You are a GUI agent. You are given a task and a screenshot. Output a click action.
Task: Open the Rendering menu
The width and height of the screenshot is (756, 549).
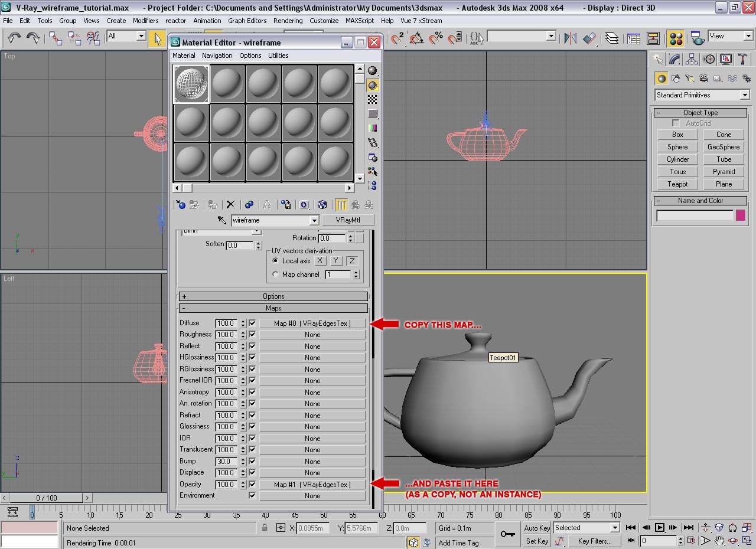[288, 21]
